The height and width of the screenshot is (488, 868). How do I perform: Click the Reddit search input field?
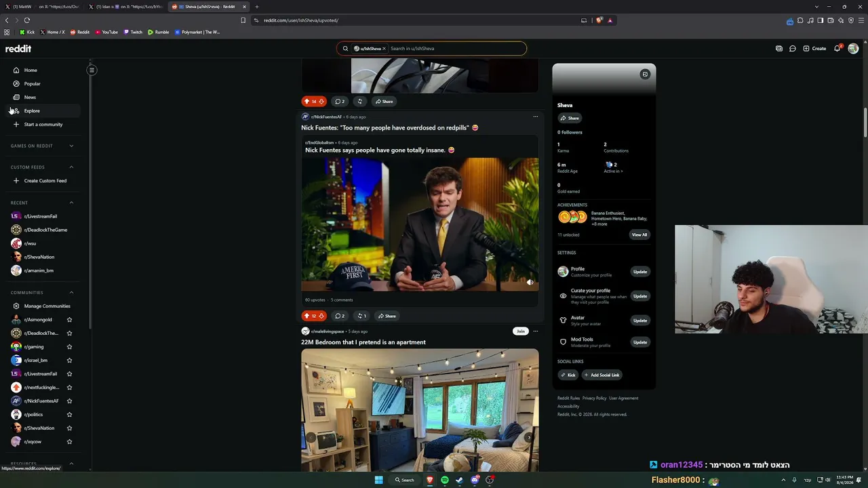pos(456,49)
